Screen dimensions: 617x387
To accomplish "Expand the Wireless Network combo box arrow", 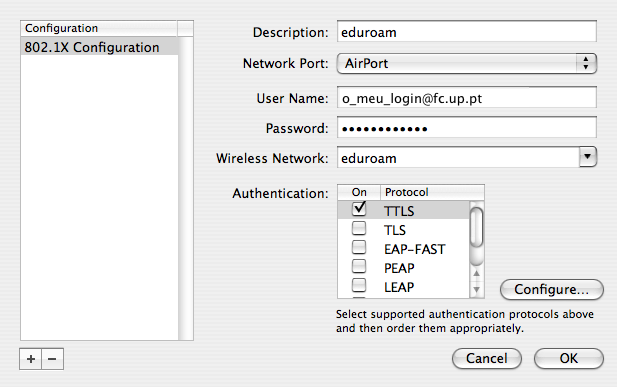I will [x=588, y=157].
